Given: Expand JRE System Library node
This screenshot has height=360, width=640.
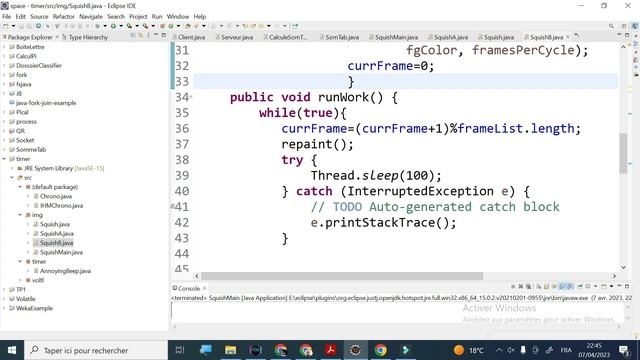Looking at the screenshot, I should [x=12, y=169].
